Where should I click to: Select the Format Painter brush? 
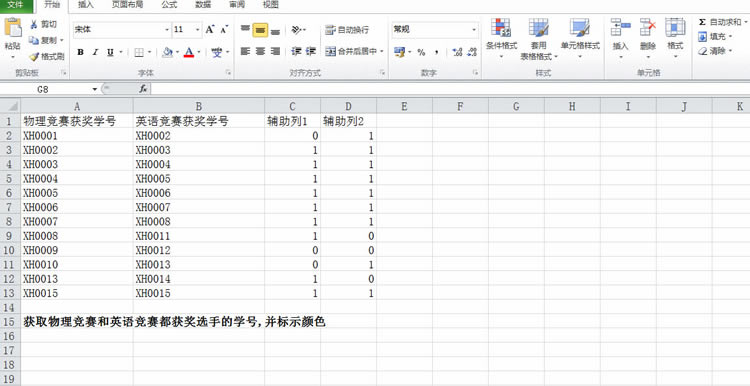[x=34, y=56]
